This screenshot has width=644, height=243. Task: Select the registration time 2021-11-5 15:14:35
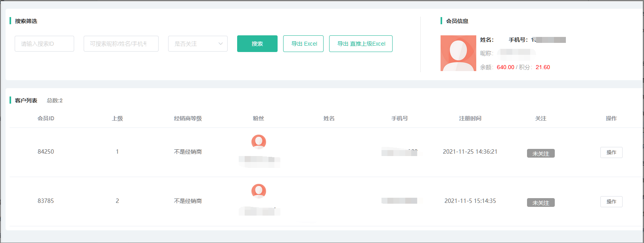pyautogui.click(x=470, y=201)
